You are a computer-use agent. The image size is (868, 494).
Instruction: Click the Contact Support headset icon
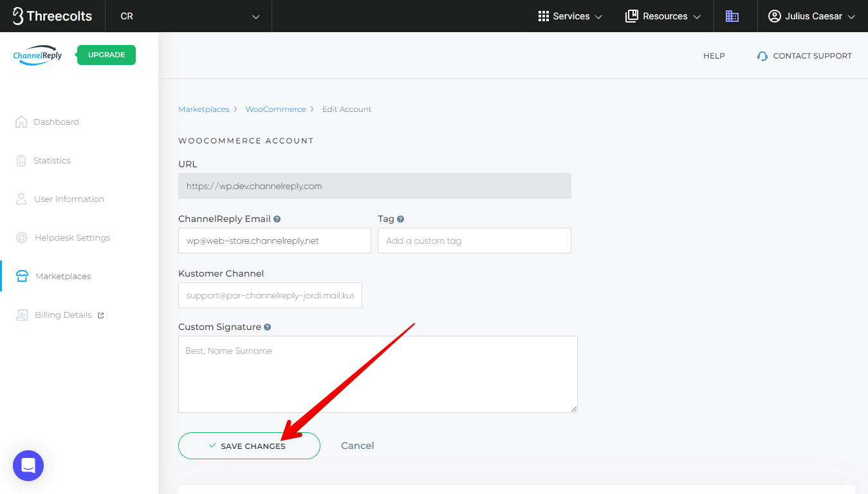762,56
